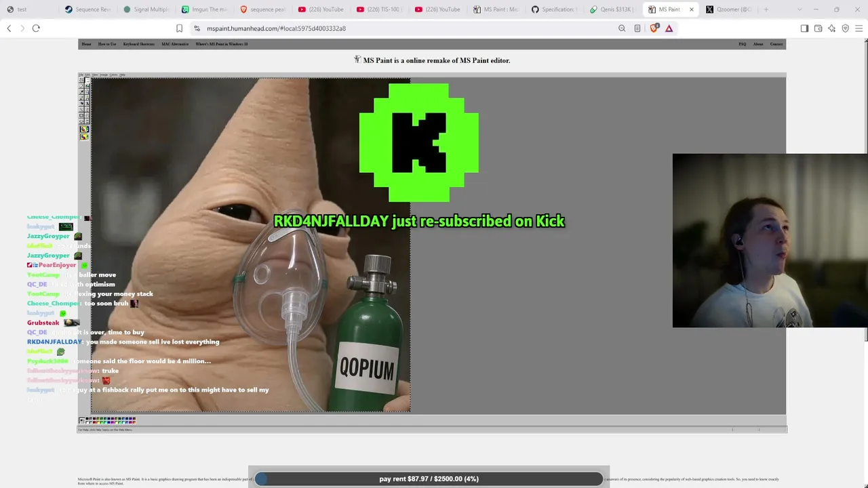
Task: Close the active MS Paint tab
Action: [692, 9]
